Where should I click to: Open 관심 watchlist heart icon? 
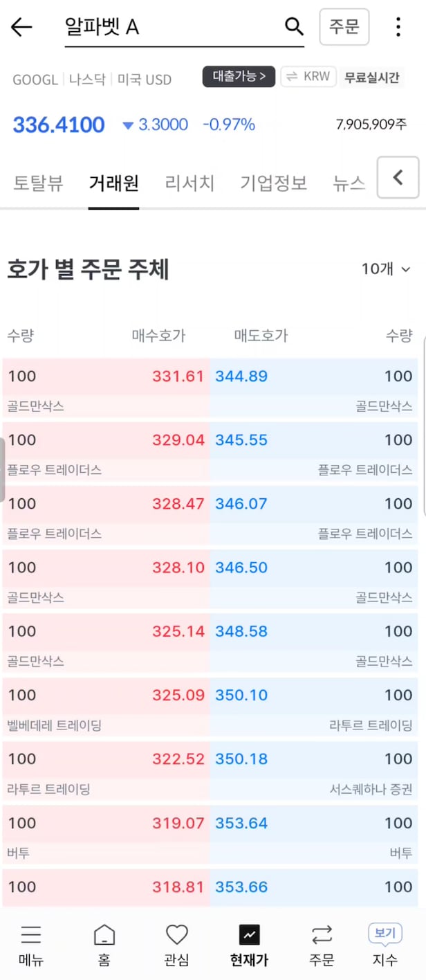(x=177, y=936)
